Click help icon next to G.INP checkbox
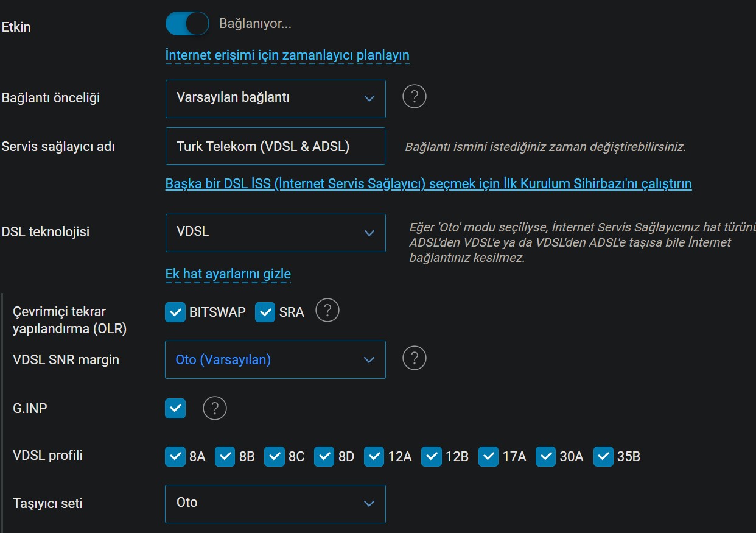The width and height of the screenshot is (756, 533). (215, 408)
